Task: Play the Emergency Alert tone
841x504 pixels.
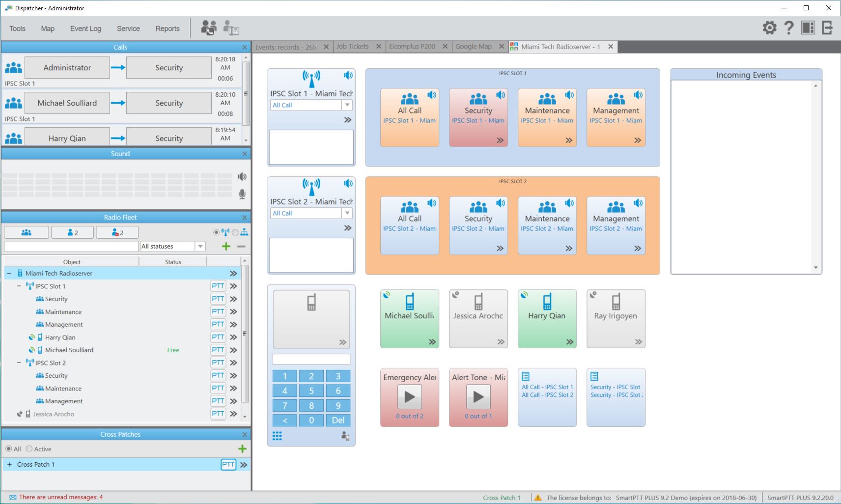Action: click(x=409, y=397)
